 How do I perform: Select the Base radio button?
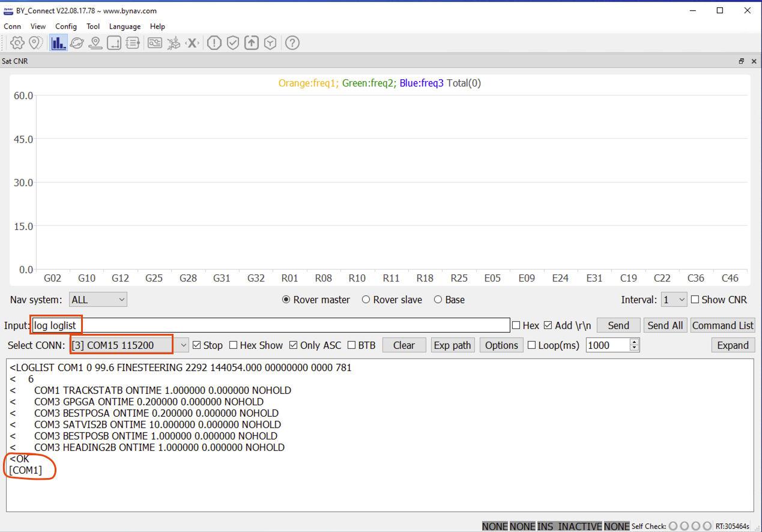click(x=438, y=299)
